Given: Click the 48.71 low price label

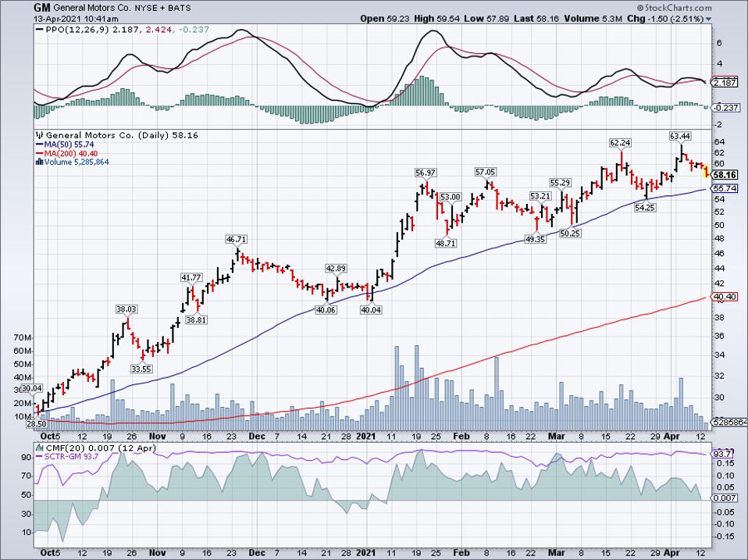Looking at the screenshot, I should pyautogui.click(x=446, y=243).
